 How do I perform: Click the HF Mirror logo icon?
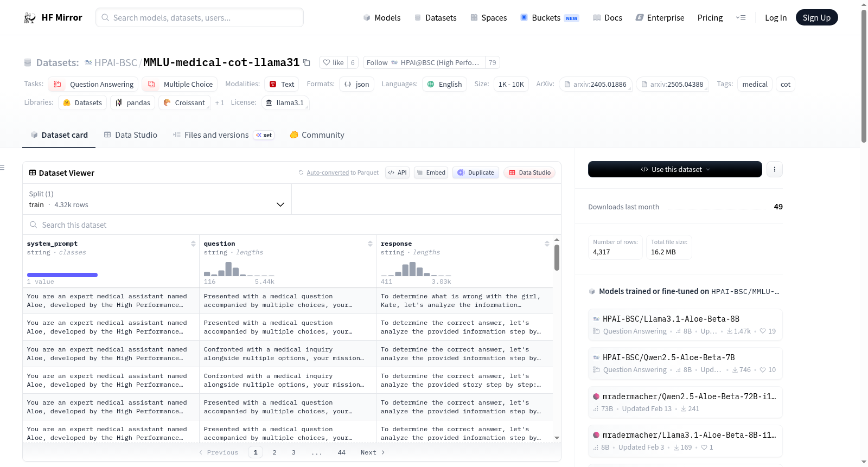[29, 18]
